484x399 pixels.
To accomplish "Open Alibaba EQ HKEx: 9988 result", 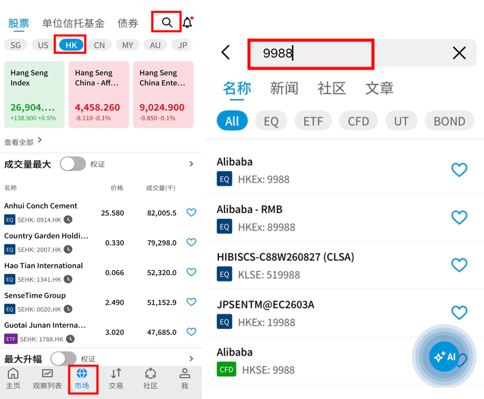I will (x=344, y=170).
